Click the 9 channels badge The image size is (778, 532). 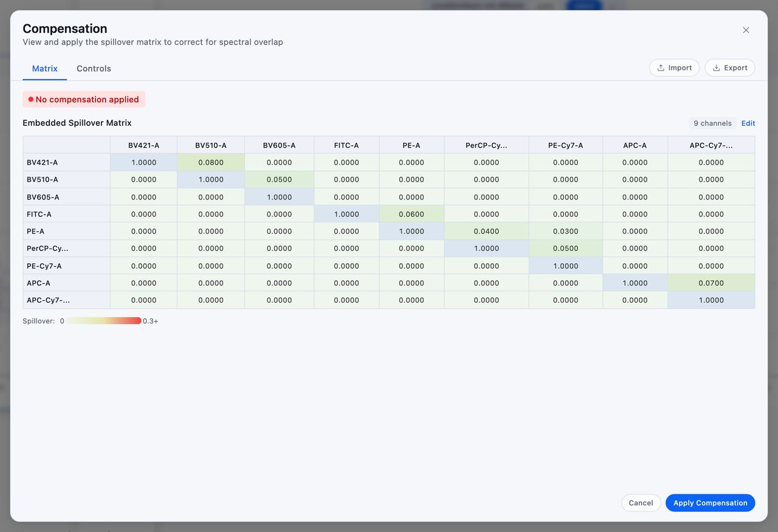pyautogui.click(x=712, y=123)
